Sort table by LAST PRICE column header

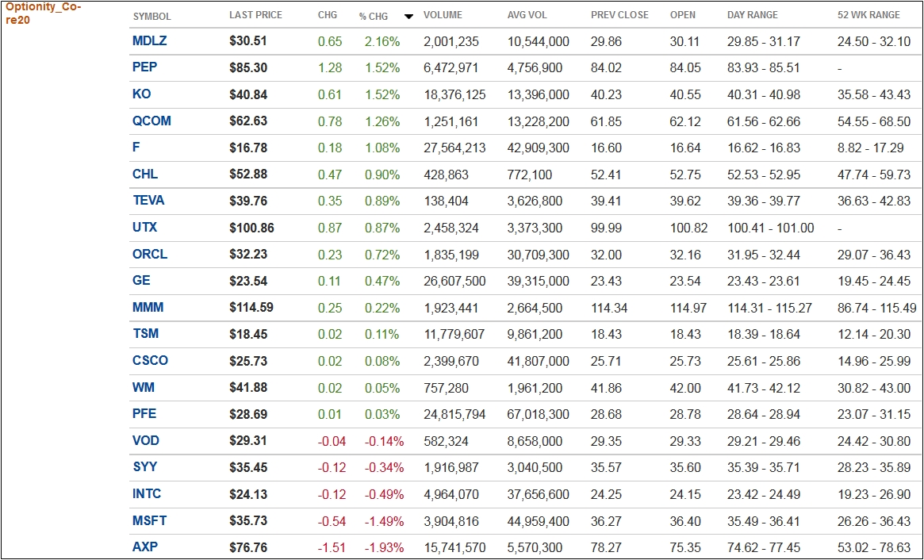[x=255, y=15]
